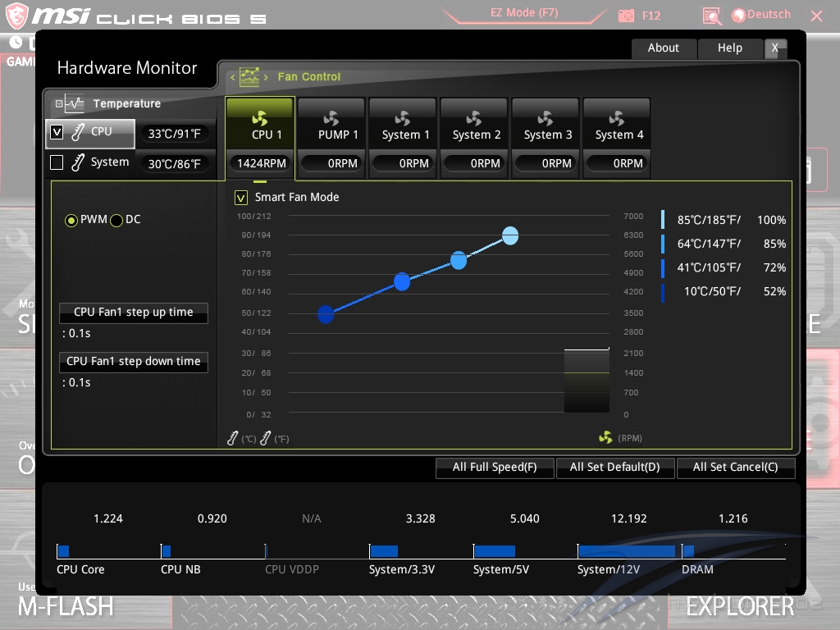Screen dimensions: 840x630
Task: Open CPU Fan1 step up time setting
Action: (x=134, y=313)
